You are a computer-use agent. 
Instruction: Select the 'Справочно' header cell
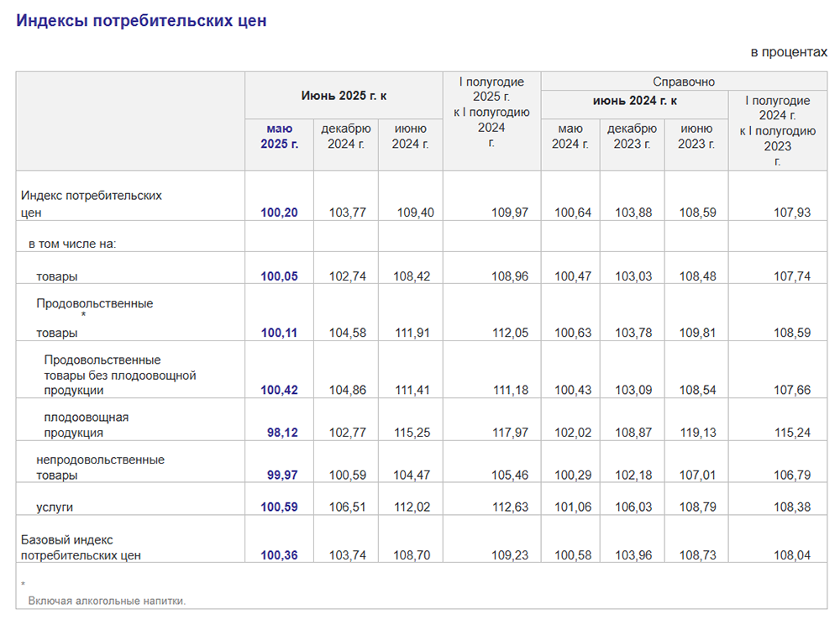coord(684,81)
